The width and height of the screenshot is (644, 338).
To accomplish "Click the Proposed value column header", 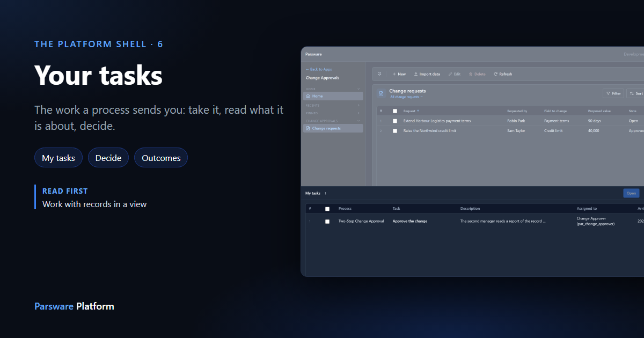I will point(599,111).
